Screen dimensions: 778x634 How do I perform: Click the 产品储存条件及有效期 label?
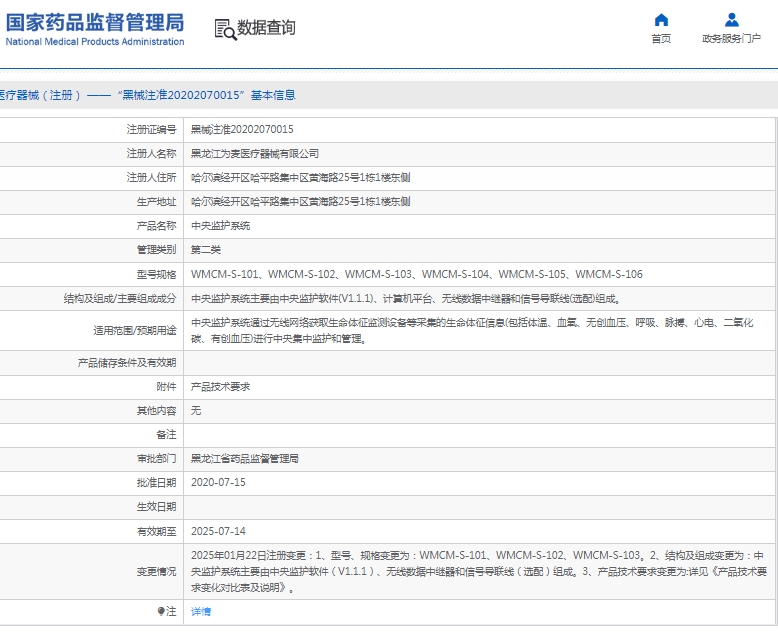tap(127, 363)
